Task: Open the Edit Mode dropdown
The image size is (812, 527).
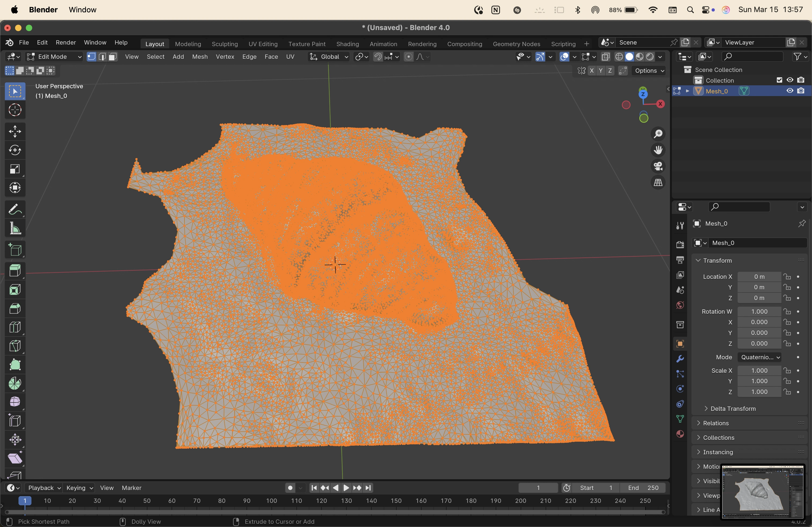Action: tap(55, 57)
